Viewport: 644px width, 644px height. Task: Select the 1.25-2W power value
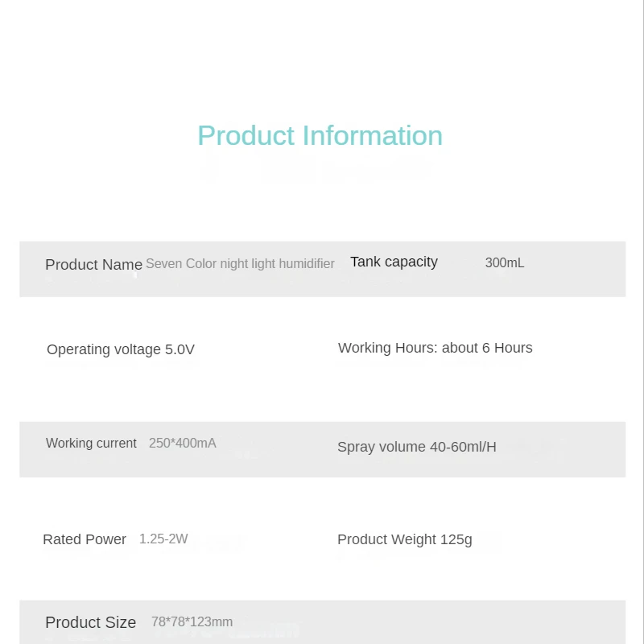163,539
